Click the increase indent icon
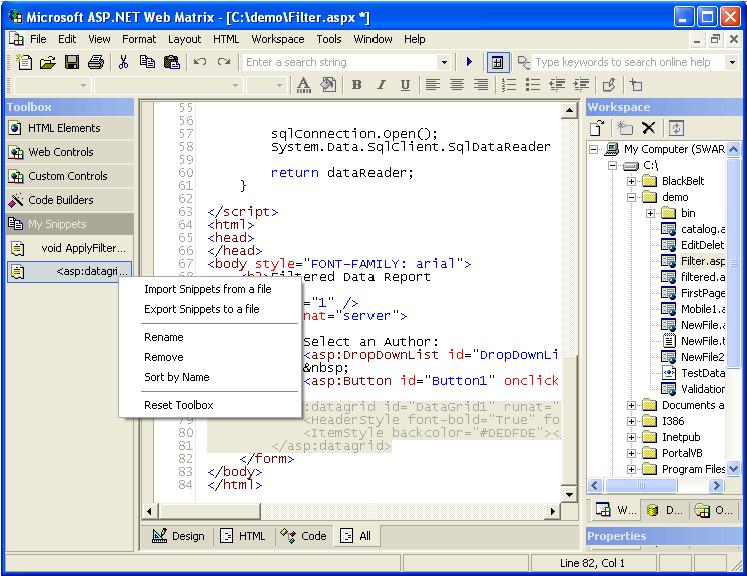This screenshot has height=576, width=747. (581, 85)
